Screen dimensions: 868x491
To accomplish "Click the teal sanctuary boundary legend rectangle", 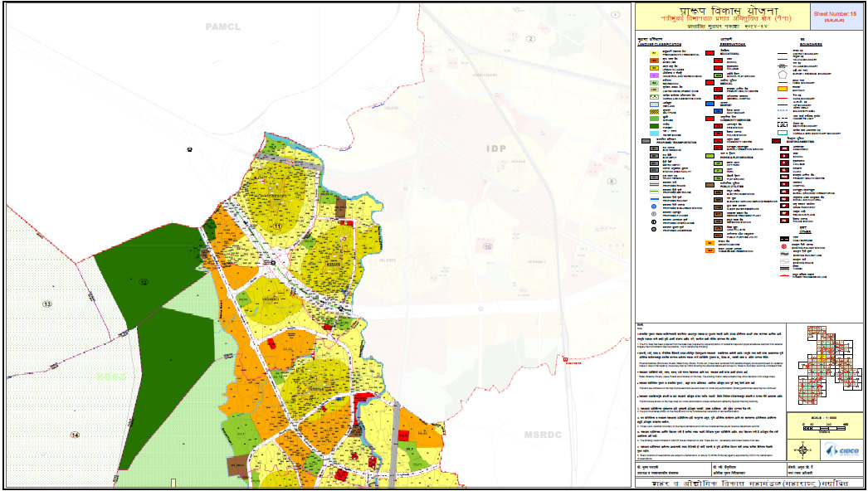I will 783,133.
